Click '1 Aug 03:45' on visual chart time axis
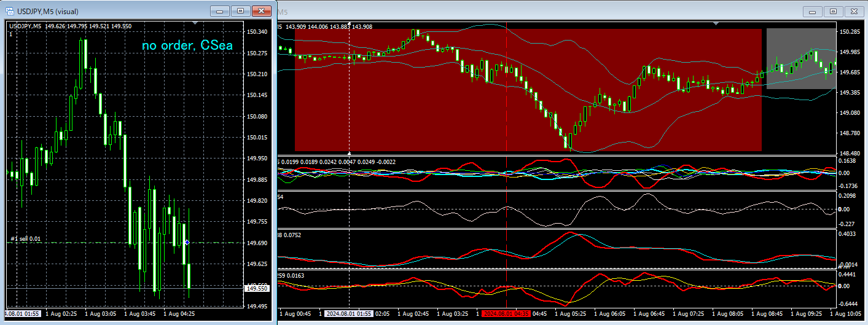 (141, 313)
